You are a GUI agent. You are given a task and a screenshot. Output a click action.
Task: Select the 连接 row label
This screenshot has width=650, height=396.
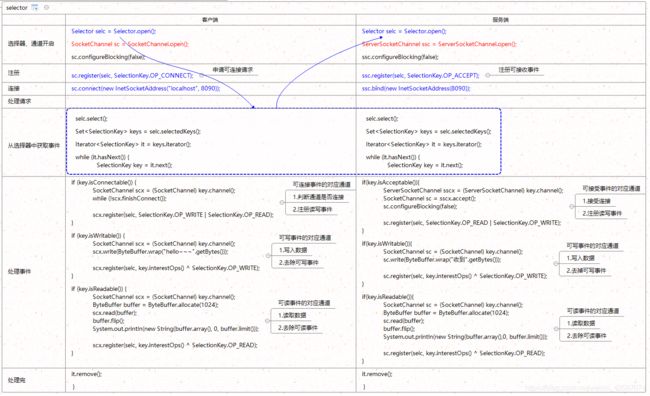coord(14,88)
